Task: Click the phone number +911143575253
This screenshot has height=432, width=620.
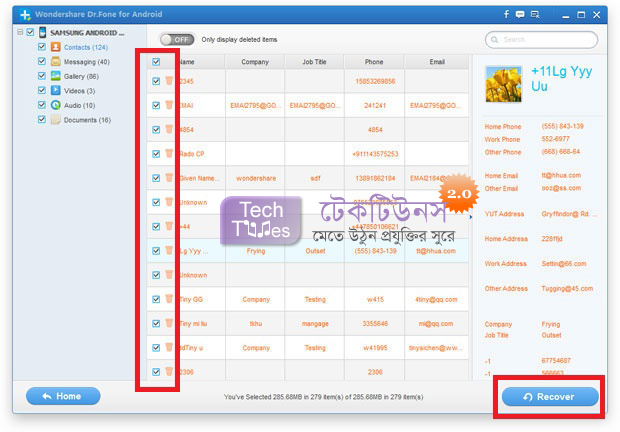Action: coord(375,154)
